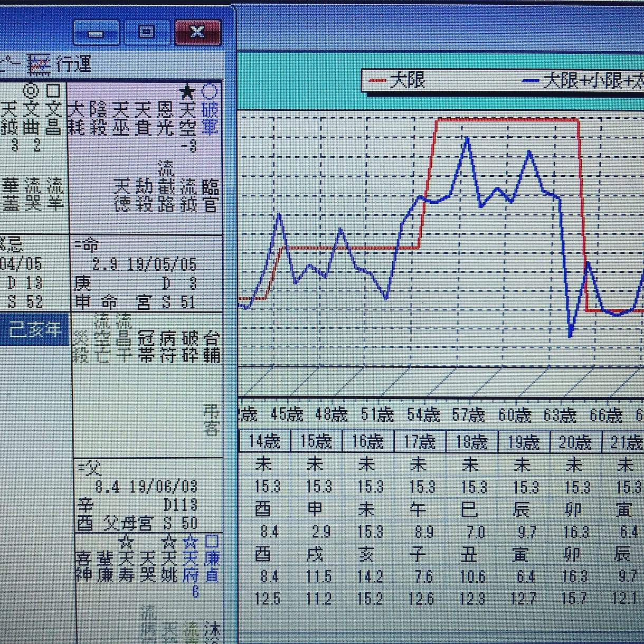Click the blue hollow star above 天府
Image resolution: width=644 pixels, height=644 pixels.
190,541
